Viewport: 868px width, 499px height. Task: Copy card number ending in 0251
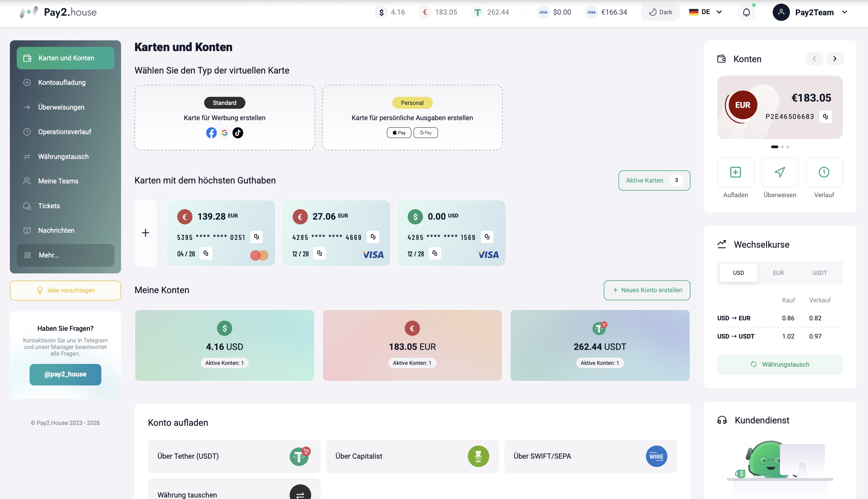(256, 237)
